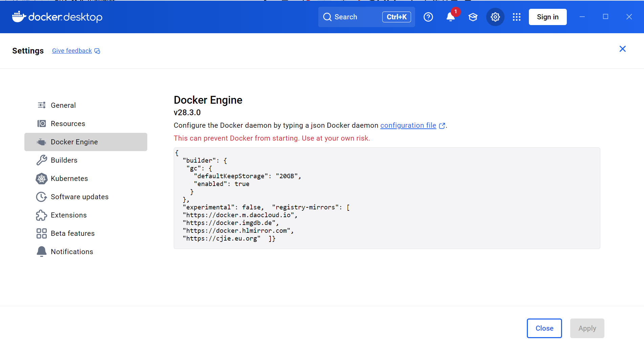This screenshot has width=644, height=350.
Task: Open the Learning center graduation cap icon
Action: tap(473, 17)
